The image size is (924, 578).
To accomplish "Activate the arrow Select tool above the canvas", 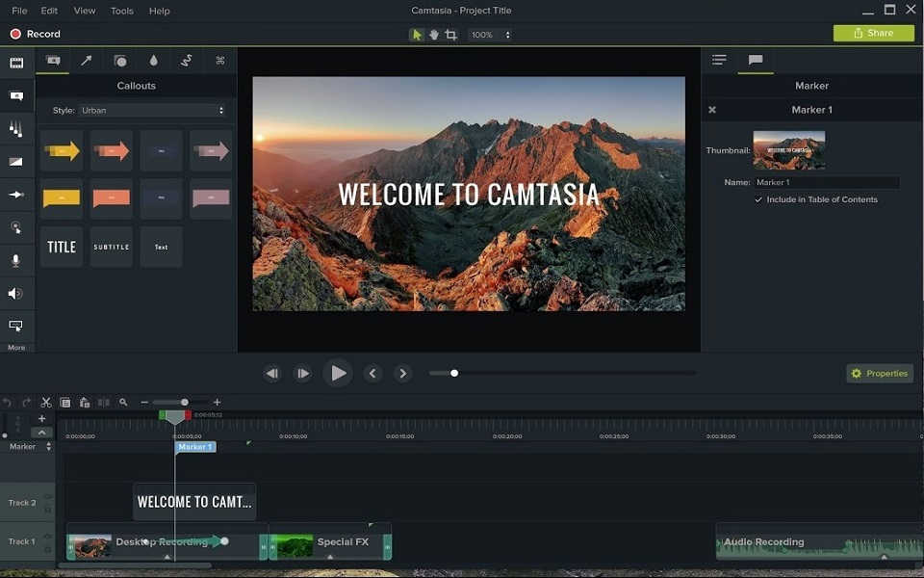I will pos(417,35).
